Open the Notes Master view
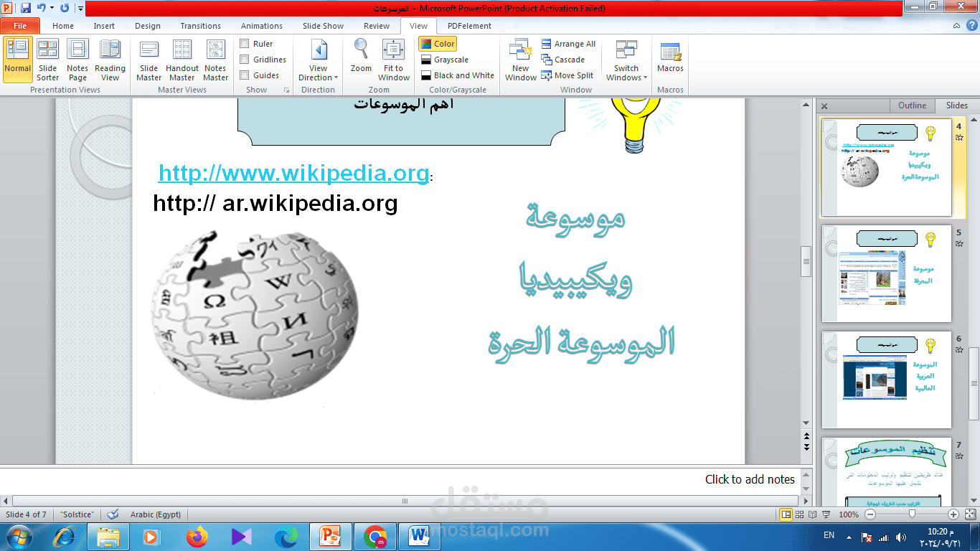980x551 pixels. click(x=215, y=60)
